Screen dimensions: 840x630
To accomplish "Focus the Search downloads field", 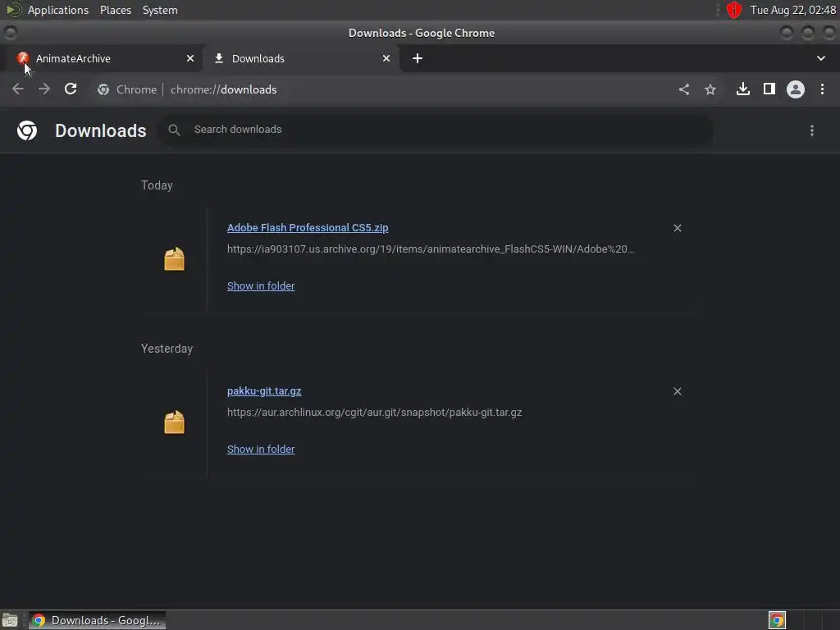I will pos(436,130).
